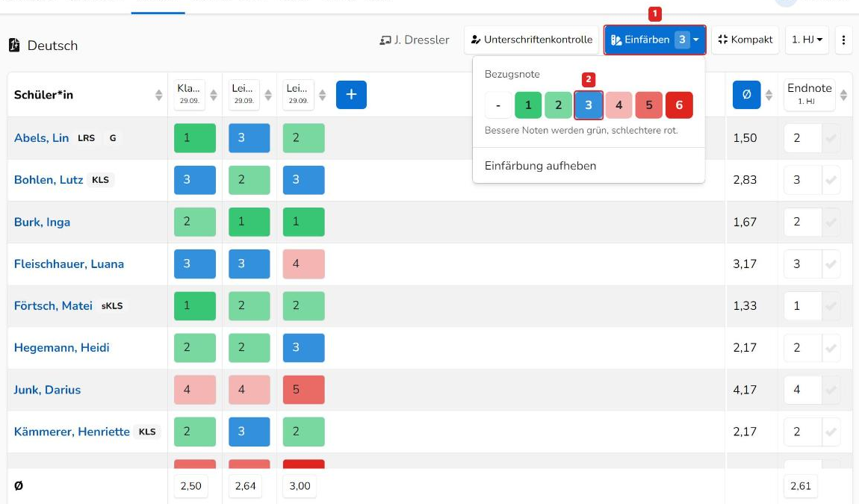Viewport: 859px width, 504px height.
Task: Click the LRS tag on Abels, Lin
Action: point(86,138)
